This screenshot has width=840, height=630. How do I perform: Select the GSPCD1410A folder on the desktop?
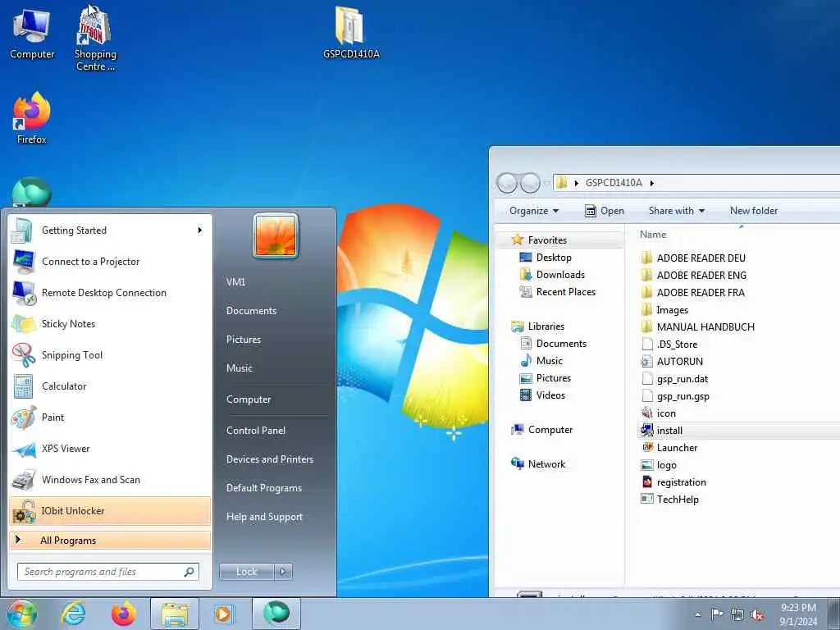pyautogui.click(x=351, y=32)
